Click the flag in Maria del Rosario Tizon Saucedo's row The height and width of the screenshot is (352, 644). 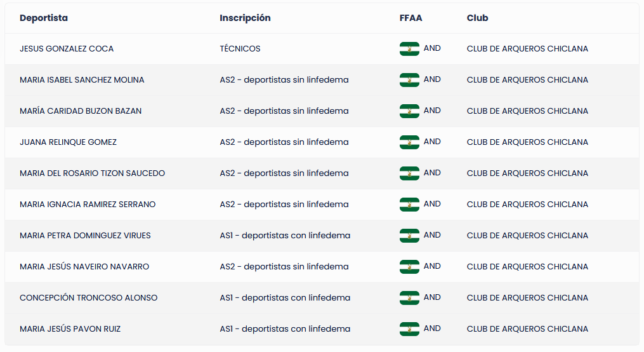[409, 173]
